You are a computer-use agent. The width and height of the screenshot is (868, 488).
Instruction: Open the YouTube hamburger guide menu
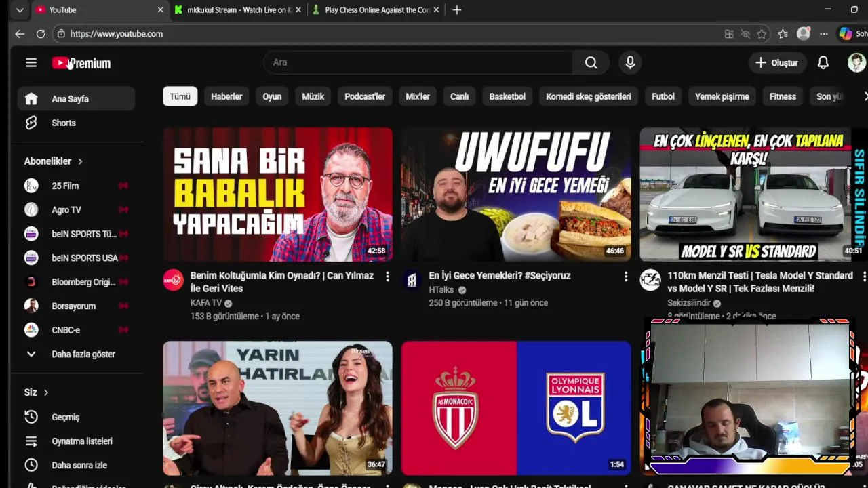(31, 63)
